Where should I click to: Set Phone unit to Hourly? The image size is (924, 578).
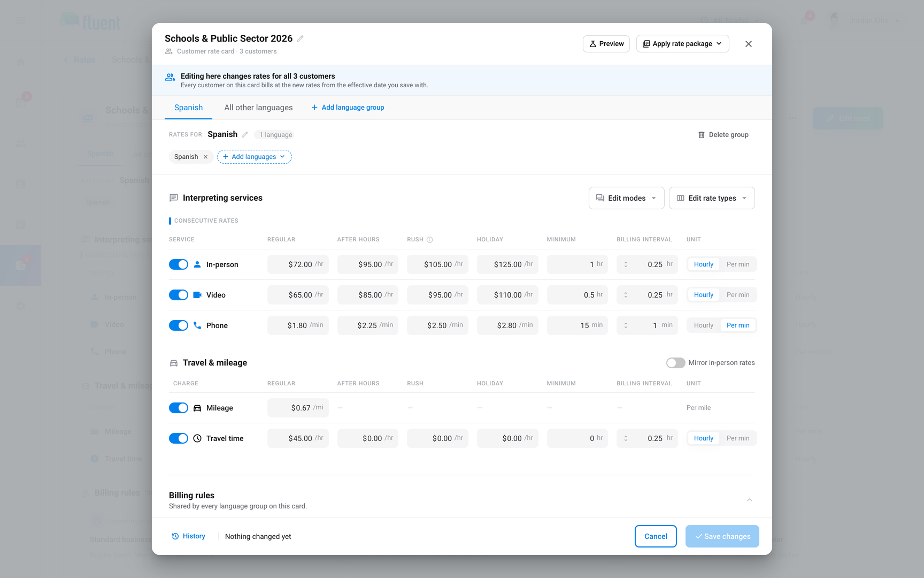704,325
